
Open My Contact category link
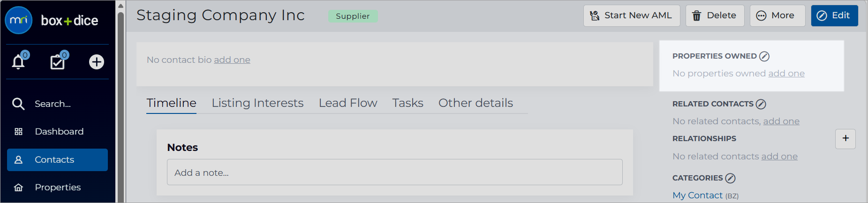698,195
